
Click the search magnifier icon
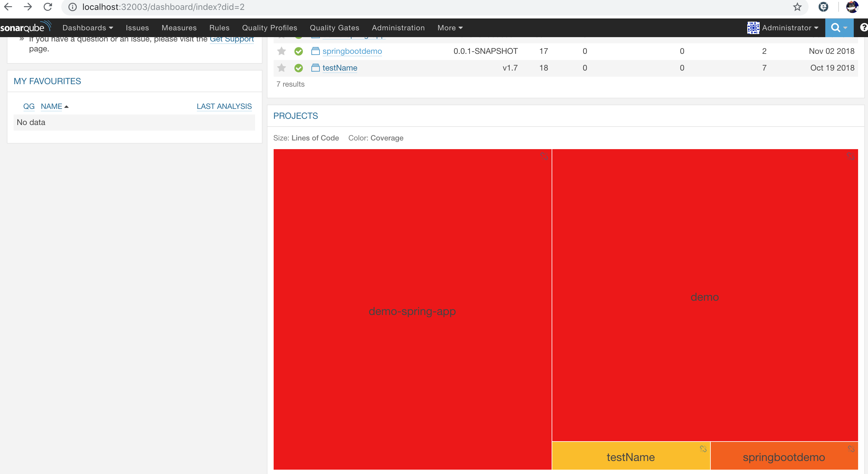click(x=835, y=28)
